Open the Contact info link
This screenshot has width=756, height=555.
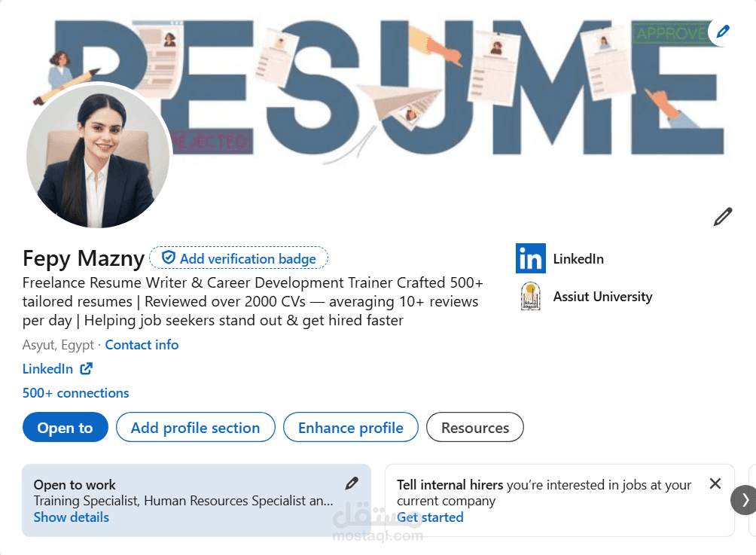pyautogui.click(x=142, y=345)
